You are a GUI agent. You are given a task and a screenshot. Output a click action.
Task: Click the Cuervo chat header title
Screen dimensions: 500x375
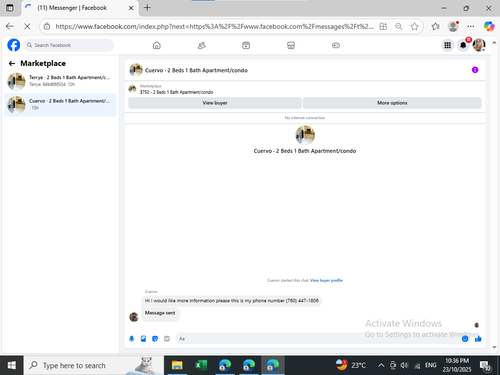click(x=196, y=70)
